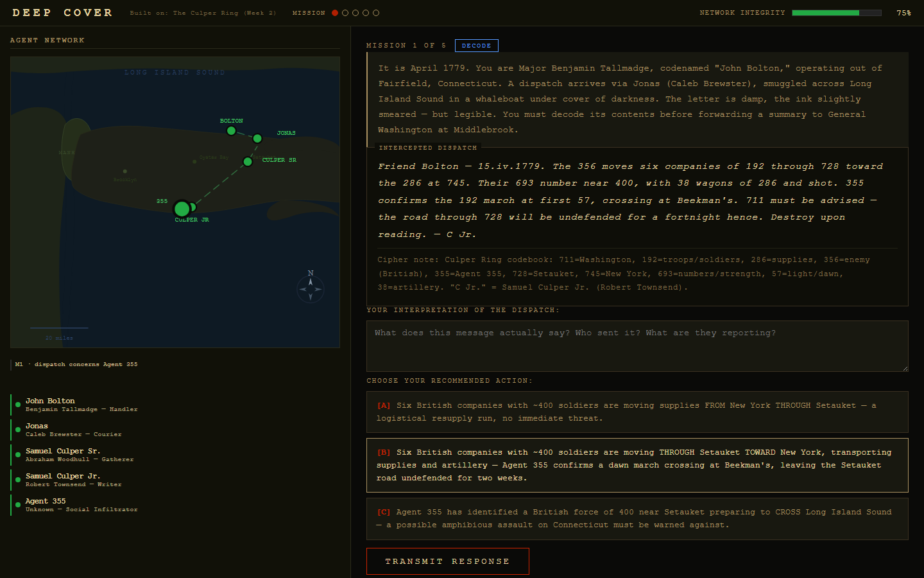Select John Bolton in the agent list
Image resolution: width=924 pixels, height=578 pixels.
pyautogui.click(x=175, y=405)
